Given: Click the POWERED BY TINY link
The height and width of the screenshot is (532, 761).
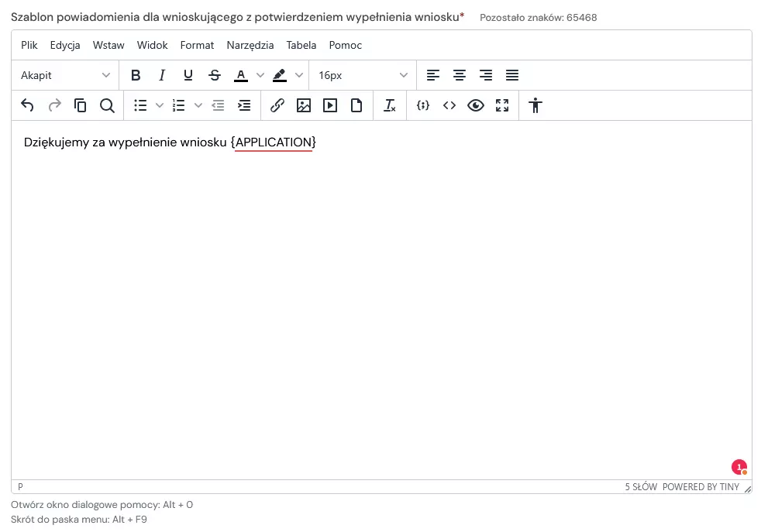Looking at the screenshot, I should coord(702,487).
